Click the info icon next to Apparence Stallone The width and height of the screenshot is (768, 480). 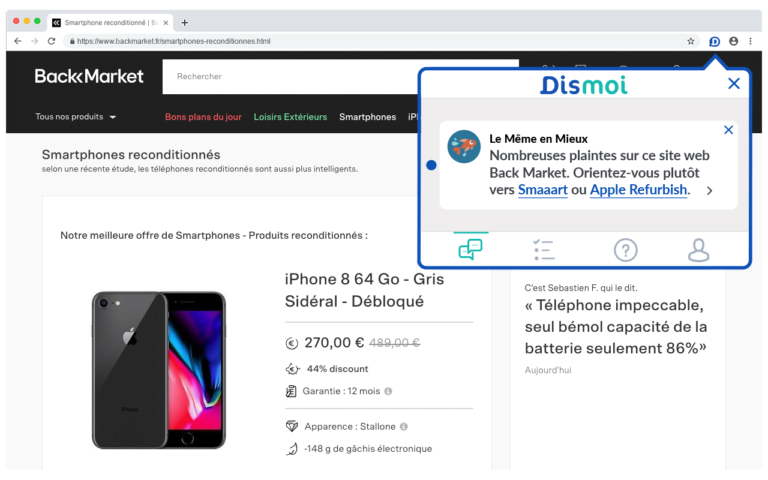(x=403, y=426)
